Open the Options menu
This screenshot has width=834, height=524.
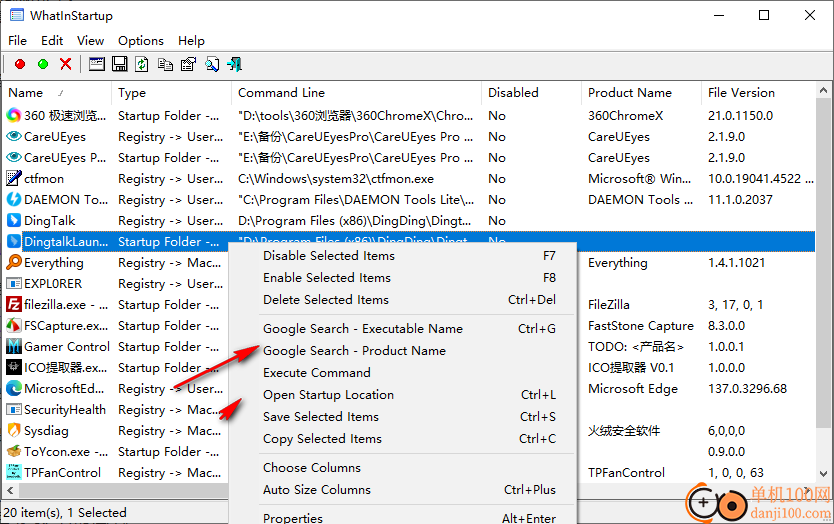pyautogui.click(x=141, y=40)
